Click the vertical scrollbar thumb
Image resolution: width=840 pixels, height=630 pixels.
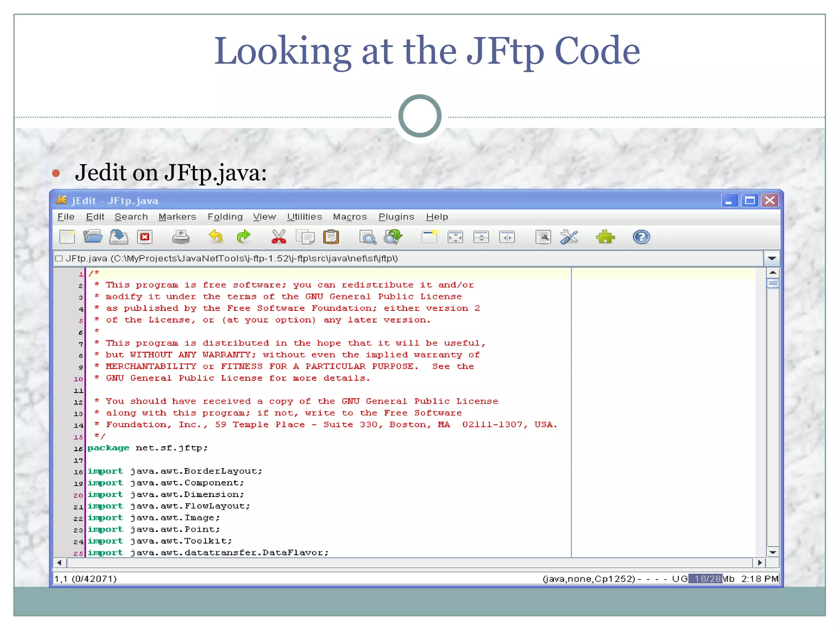[773, 283]
